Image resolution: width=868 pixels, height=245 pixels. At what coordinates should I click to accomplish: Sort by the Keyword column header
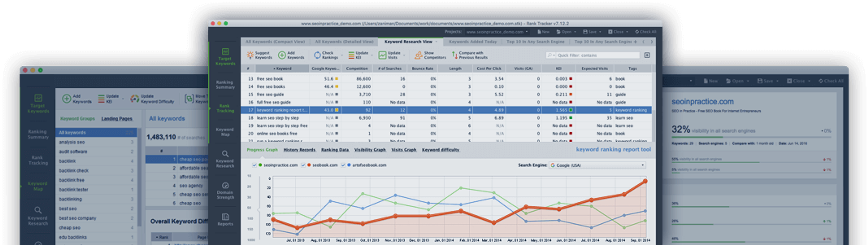point(282,69)
